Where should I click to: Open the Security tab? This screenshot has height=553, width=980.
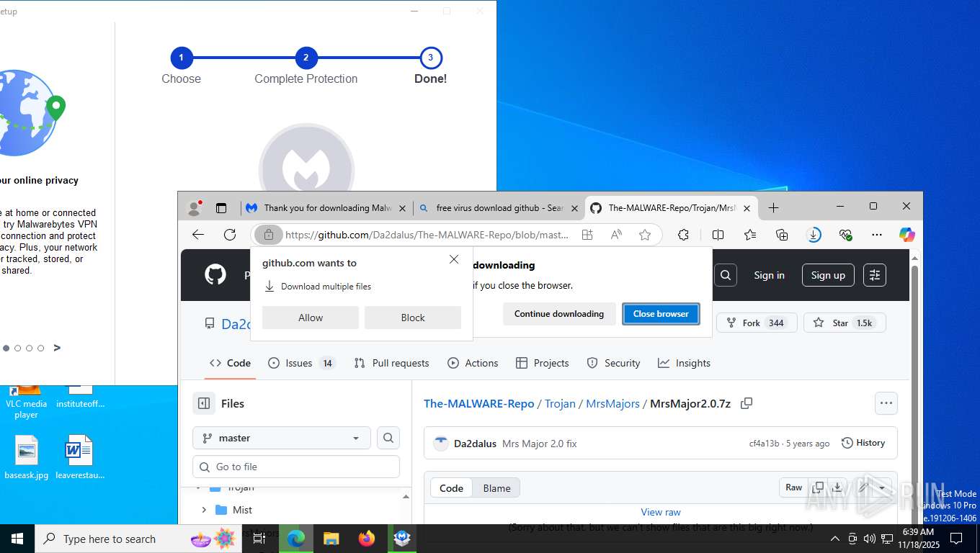click(613, 363)
